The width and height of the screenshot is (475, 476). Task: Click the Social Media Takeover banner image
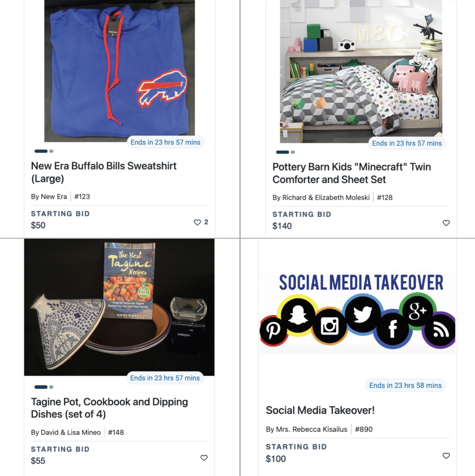[358, 311]
